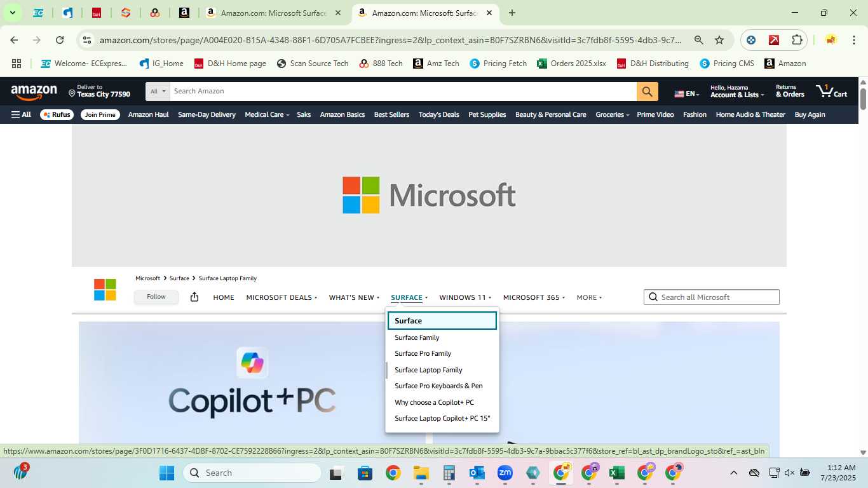Go to the store HOME tab
Image resolution: width=868 pixels, height=488 pixels.
[x=224, y=297]
